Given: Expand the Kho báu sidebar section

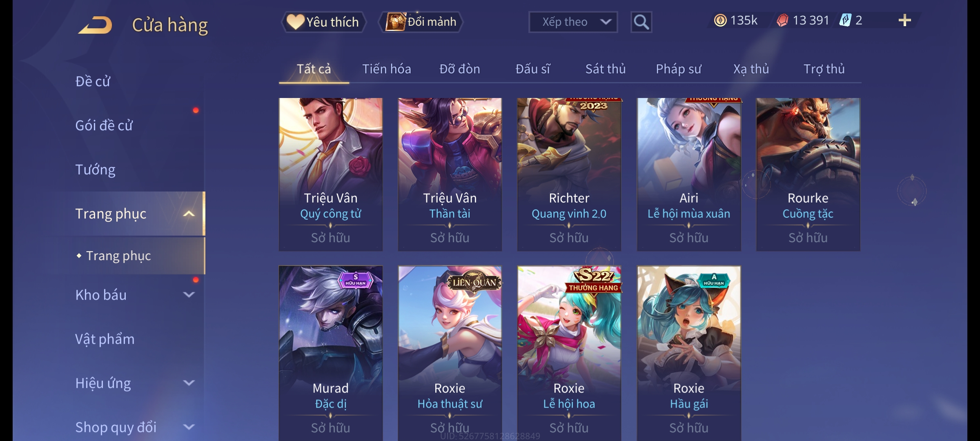Looking at the screenshot, I should point(189,295).
